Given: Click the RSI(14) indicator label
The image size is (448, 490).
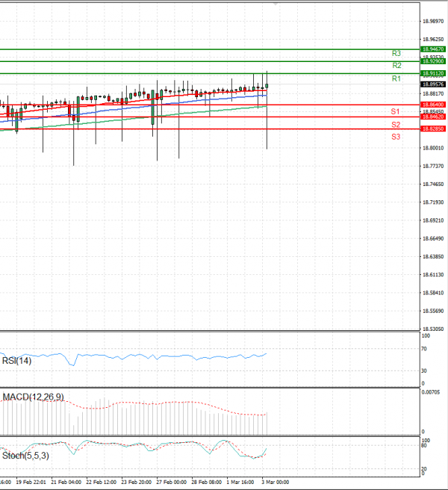Looking at the screenshot, I should point(17,361).
